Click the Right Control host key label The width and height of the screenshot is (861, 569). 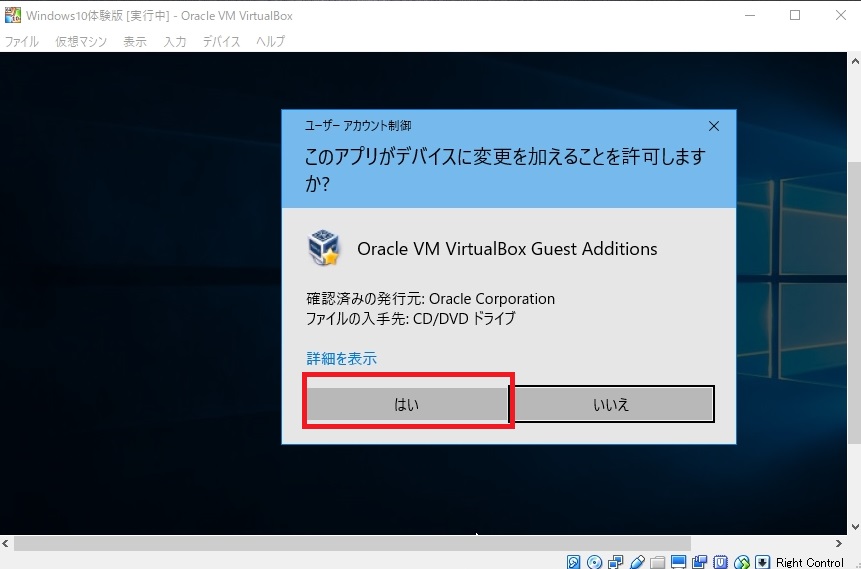tap(809, 562)
